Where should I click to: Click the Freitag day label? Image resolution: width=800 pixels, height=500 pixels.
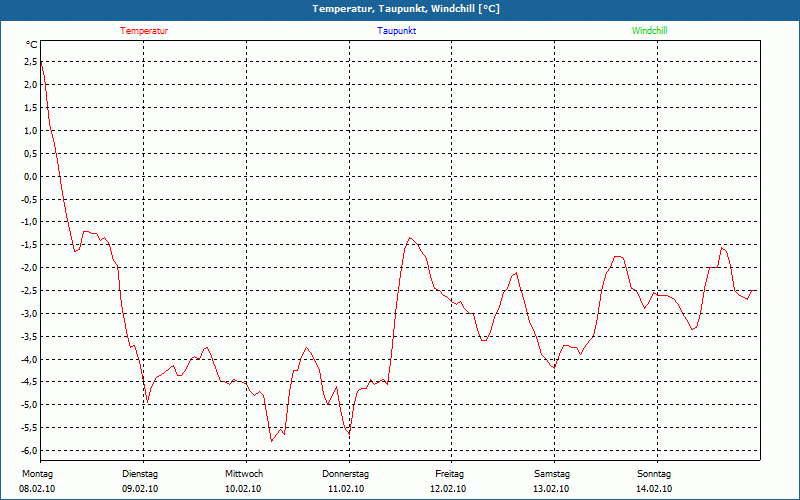tap(449, 474)
